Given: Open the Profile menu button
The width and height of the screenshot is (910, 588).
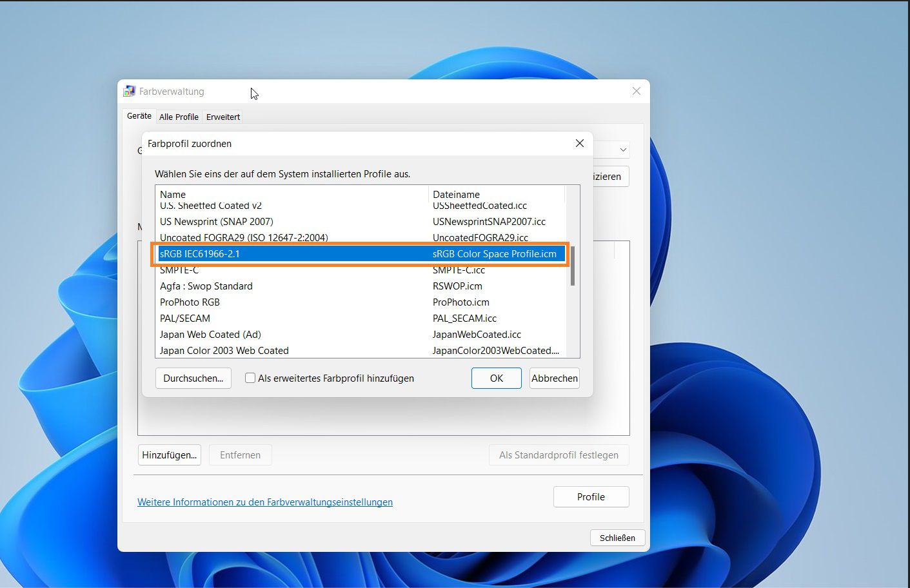Looking at the screenshot, I should (x=591, y=496).
